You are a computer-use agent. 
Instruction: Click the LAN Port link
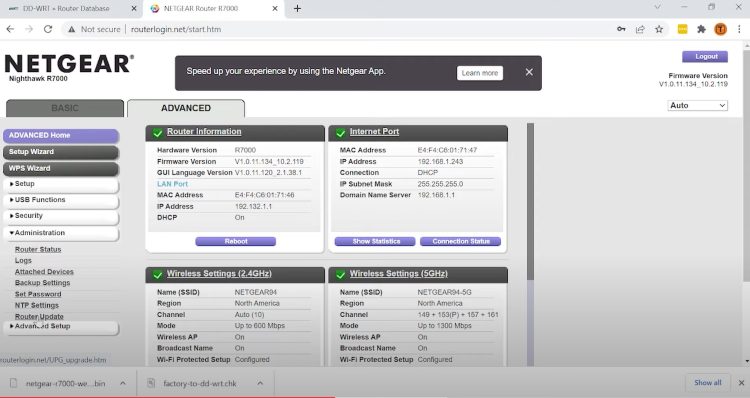tap(172, 184)
